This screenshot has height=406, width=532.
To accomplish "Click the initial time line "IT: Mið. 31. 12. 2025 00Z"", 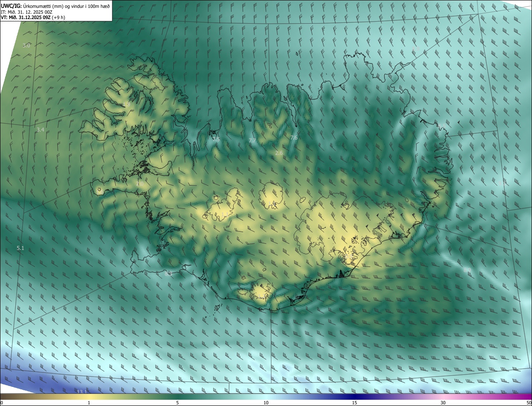I will 26,12.
